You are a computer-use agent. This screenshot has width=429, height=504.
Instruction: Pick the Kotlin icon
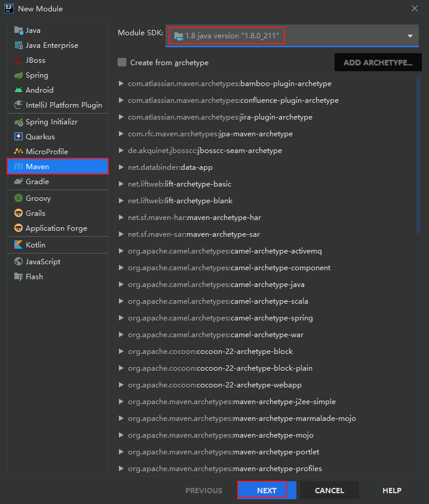pyautogui.click(x=19, y=245)
